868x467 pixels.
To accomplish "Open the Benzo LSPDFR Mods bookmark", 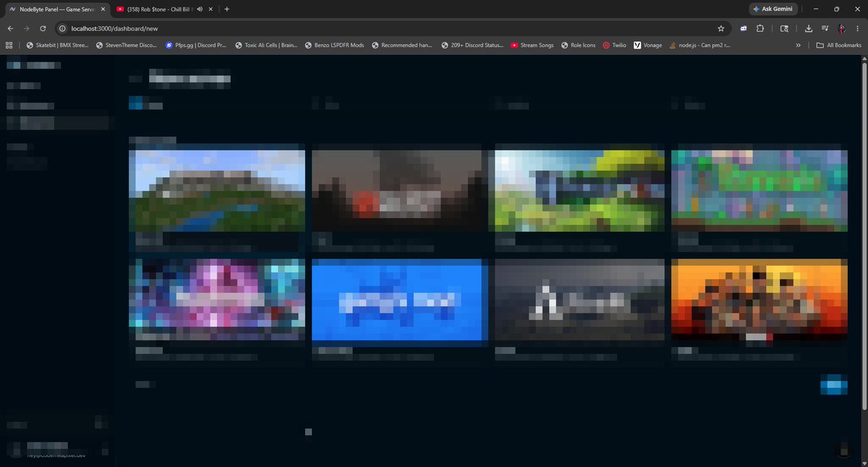I will click(333, 45).
